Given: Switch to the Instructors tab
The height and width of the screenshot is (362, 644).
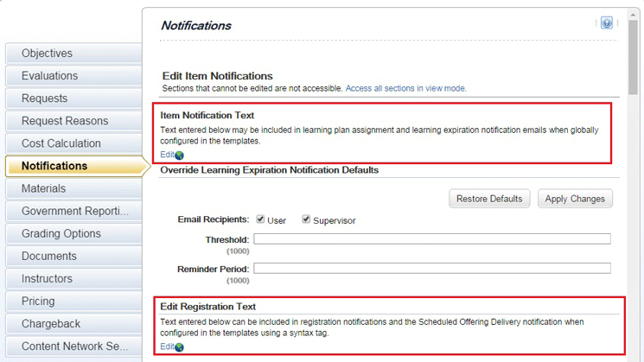Looking at the screenshot, I should tap(73, 278).
